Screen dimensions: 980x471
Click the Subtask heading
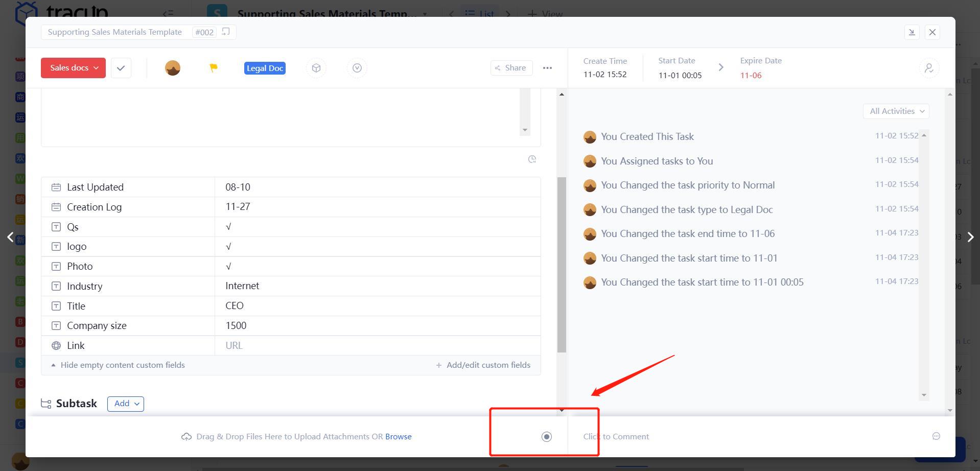pyautogui.click(x=76, y=404)
